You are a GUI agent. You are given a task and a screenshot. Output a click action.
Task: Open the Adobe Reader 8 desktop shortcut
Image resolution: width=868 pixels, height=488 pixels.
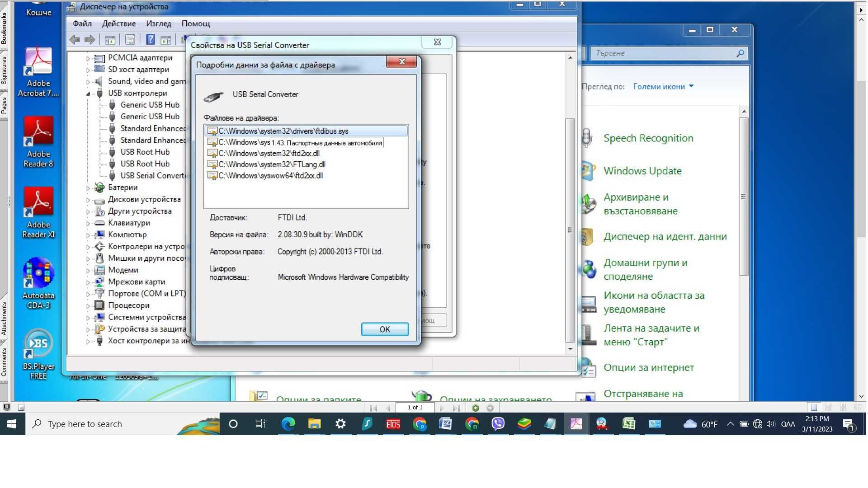38,142
